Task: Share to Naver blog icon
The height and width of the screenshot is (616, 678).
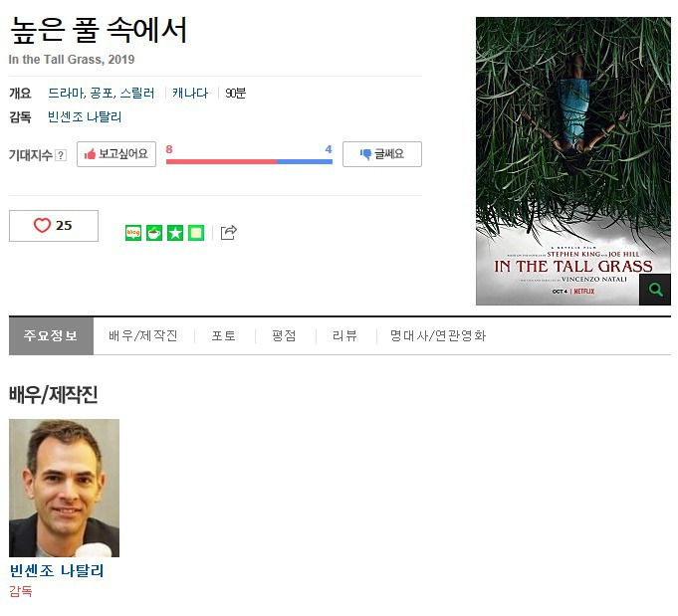Action: coord(133,233)
